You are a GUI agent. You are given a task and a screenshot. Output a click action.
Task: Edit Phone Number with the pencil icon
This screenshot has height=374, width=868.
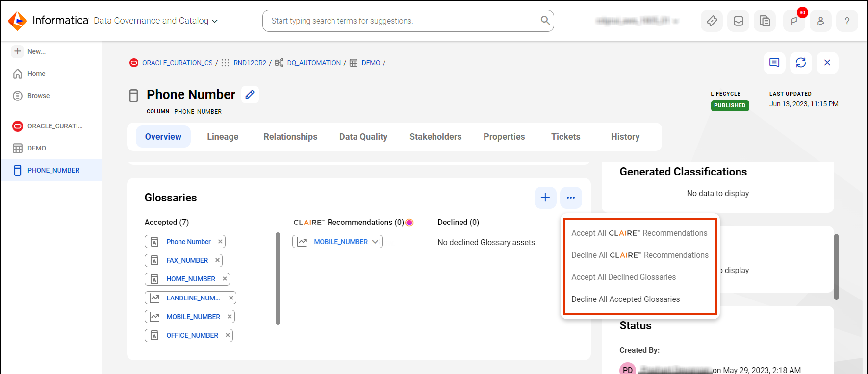pyautogui.click(x=250, y=95)
